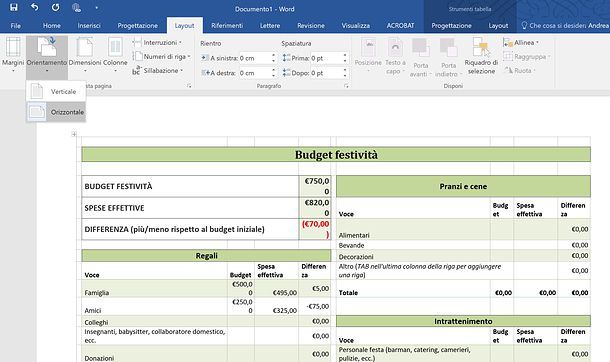The width and height of the screenshot is (610, 362).
Task: Open the Visualizza tab
Action: (x=356, y=26)
